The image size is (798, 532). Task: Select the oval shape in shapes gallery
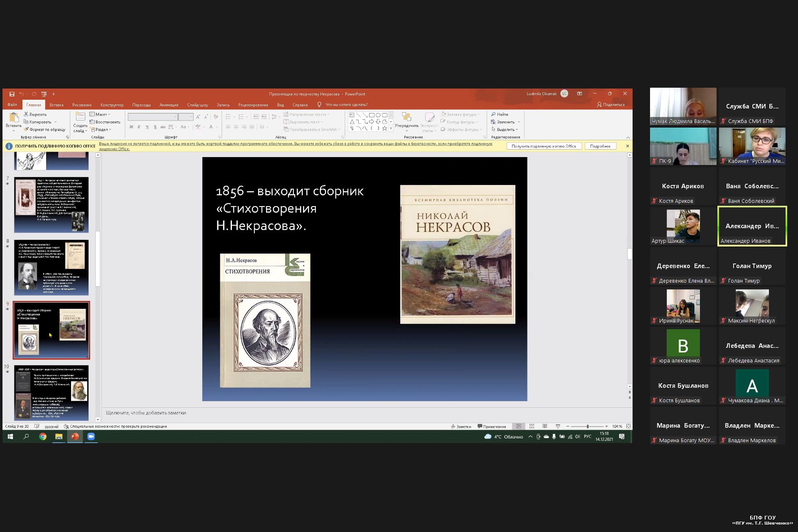[378, 115]
